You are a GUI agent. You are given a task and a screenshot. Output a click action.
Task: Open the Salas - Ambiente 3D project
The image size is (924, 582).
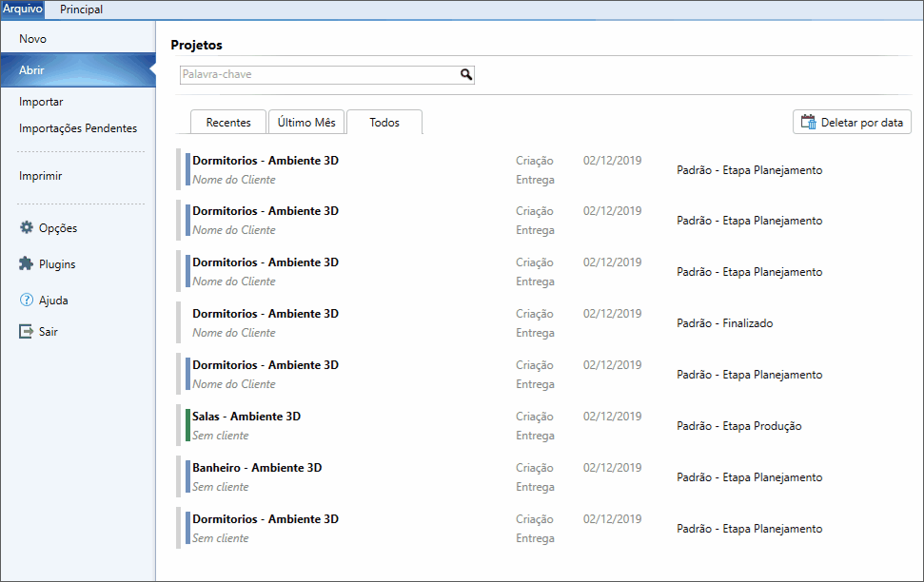tap(246, 417)
